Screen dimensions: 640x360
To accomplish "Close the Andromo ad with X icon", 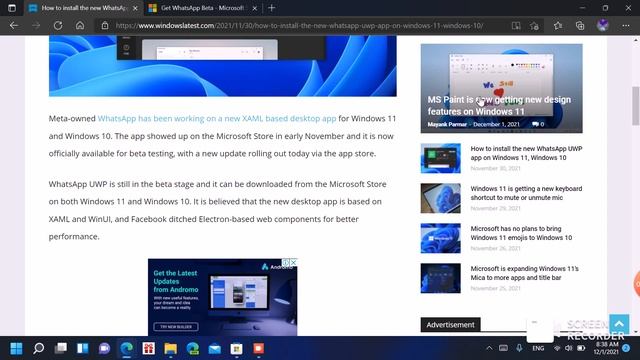I will point(293,262).
